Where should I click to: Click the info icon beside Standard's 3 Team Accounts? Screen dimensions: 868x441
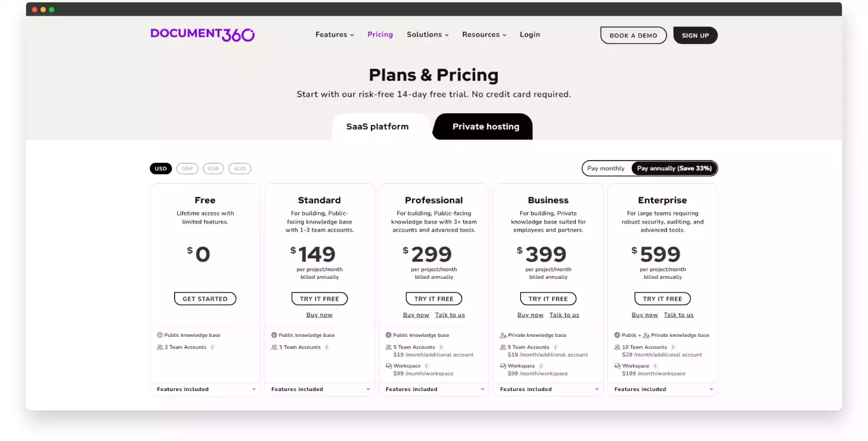point(326,347)
